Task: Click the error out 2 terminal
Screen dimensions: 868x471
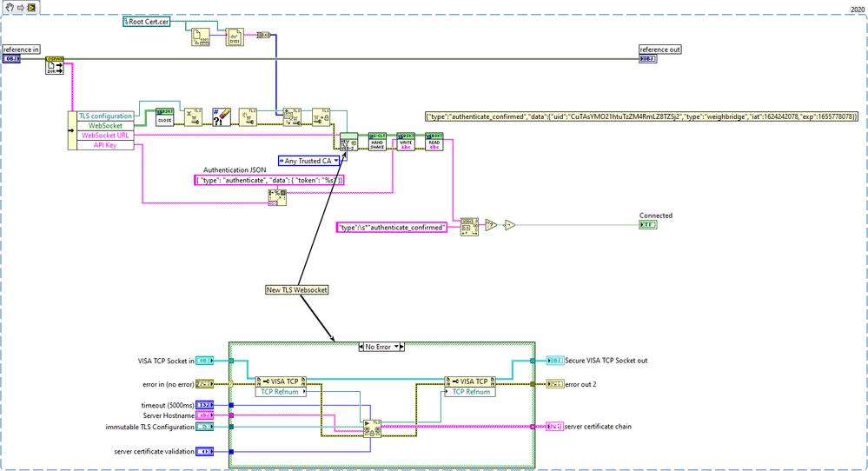Action: click(554, 384)
